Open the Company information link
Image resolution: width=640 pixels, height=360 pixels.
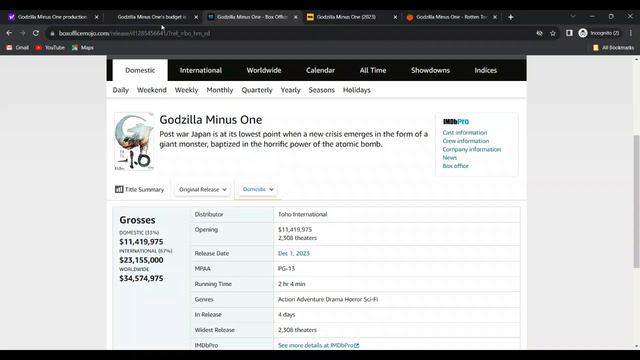tap(471, 149)
